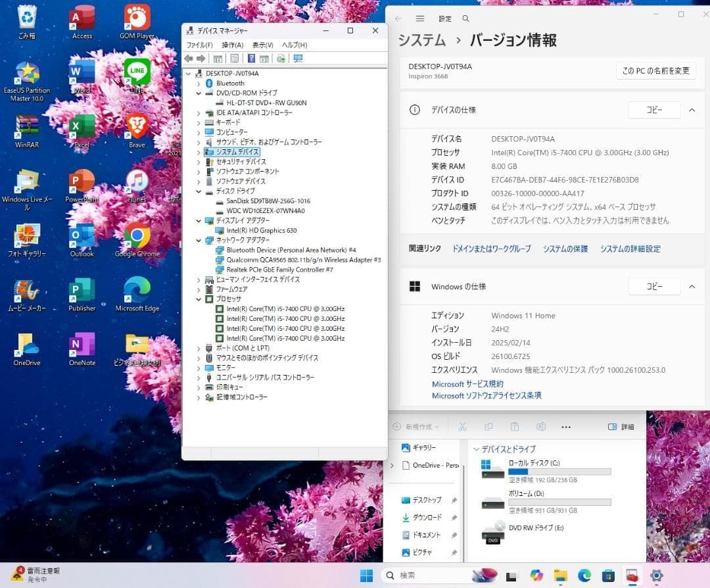Open the 表示(V) menu in Device Manager
The height and width of the screenshot is (588, 710).
click(262, 45)
